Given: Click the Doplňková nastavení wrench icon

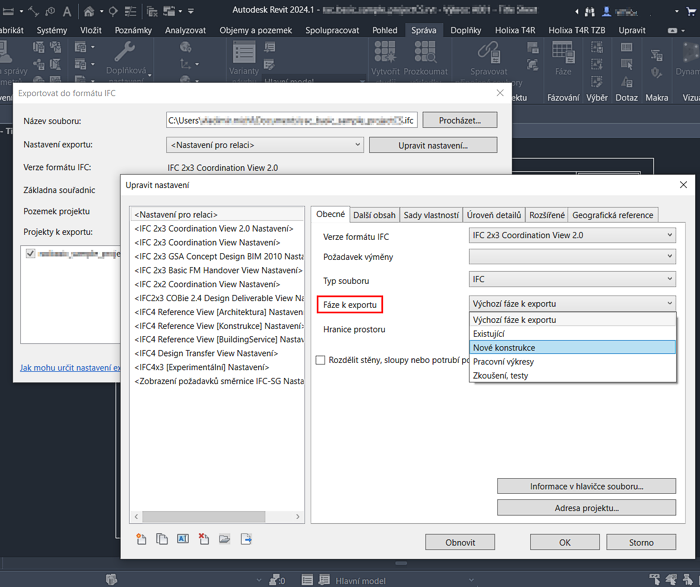Looking at the screenshot, I should tap(126, 53).
